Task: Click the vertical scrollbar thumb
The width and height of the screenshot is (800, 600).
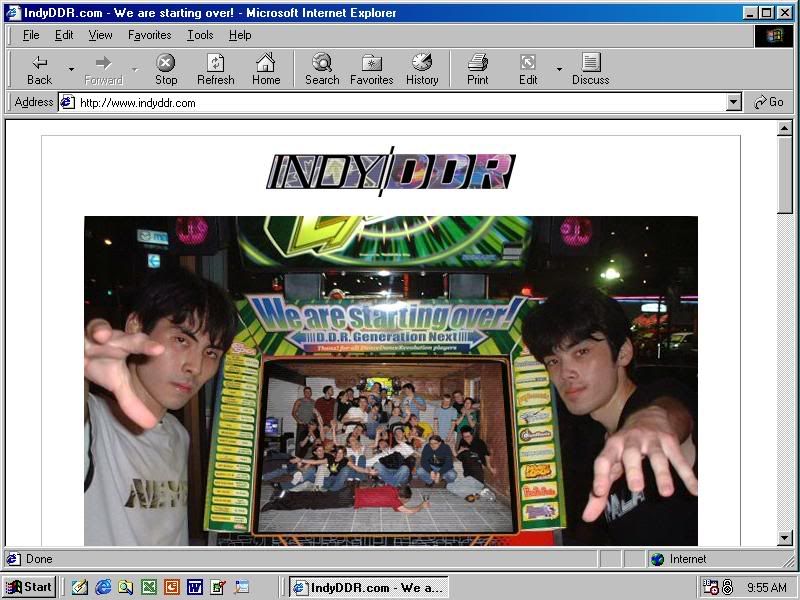Action: (x=785, y=174)
